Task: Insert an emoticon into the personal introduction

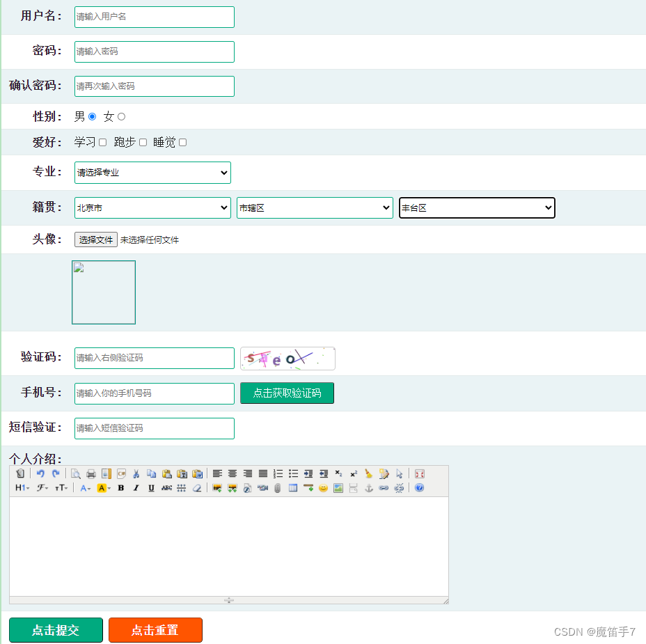Action: click(323, 488)
